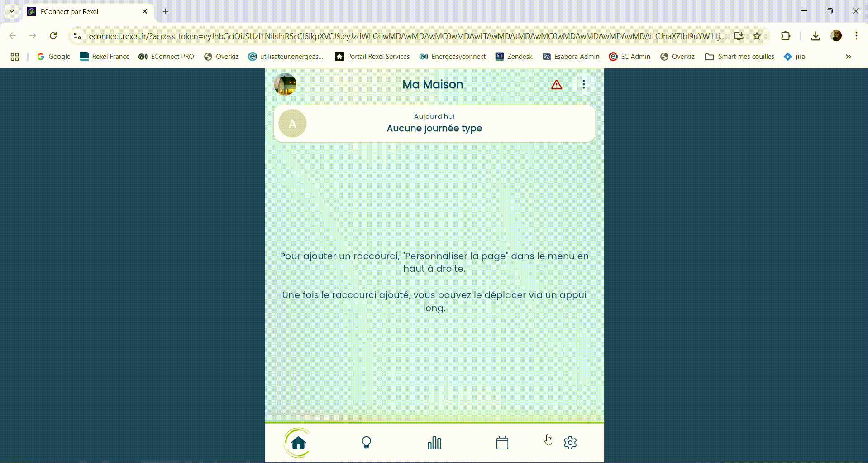Click the circular 'A' day type badge
This screenshot has height=463, width=868.
[292, 124]
